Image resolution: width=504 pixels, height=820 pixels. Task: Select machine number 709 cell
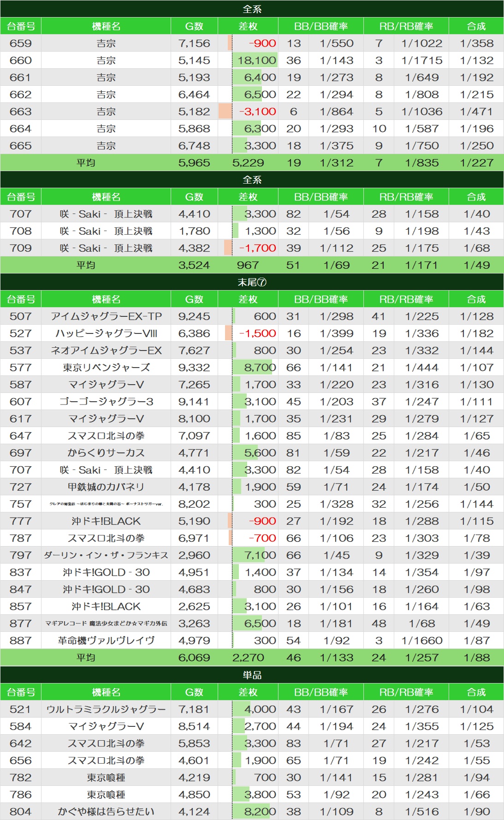[x=21, y=248]
